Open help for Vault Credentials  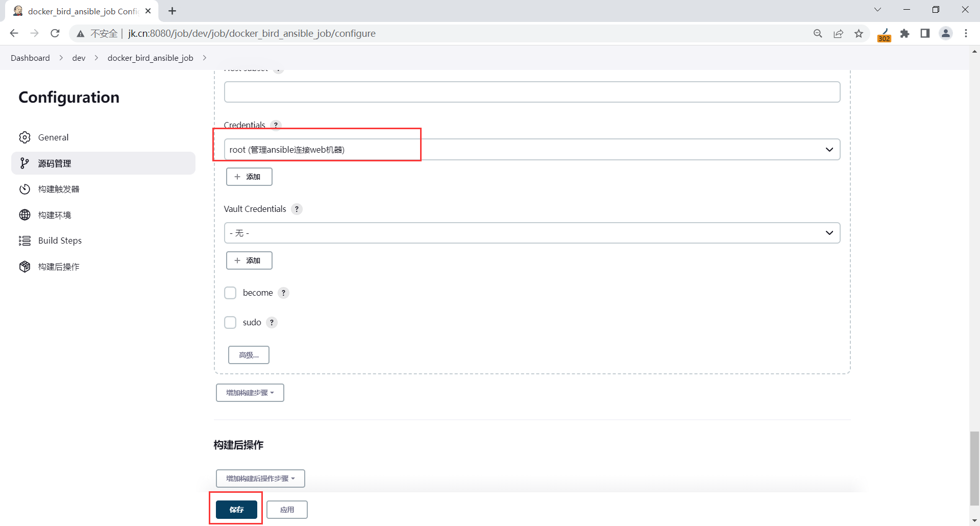click(x=297, y=209)
